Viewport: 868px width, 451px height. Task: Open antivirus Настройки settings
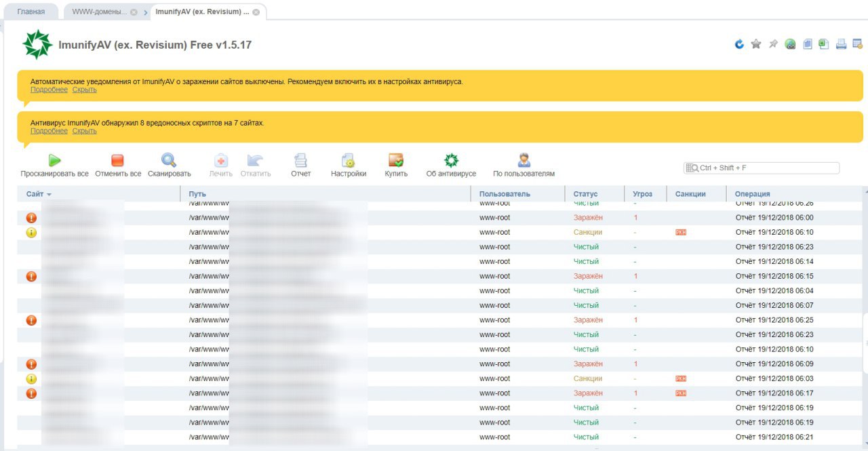pos(349,161)
